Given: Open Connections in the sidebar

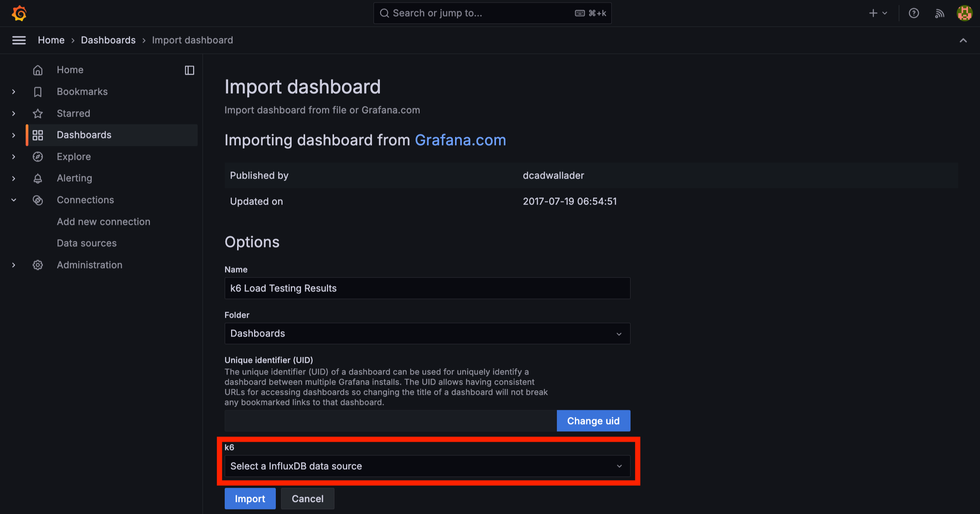Looking at the screenshot, I should coord(85,200).
